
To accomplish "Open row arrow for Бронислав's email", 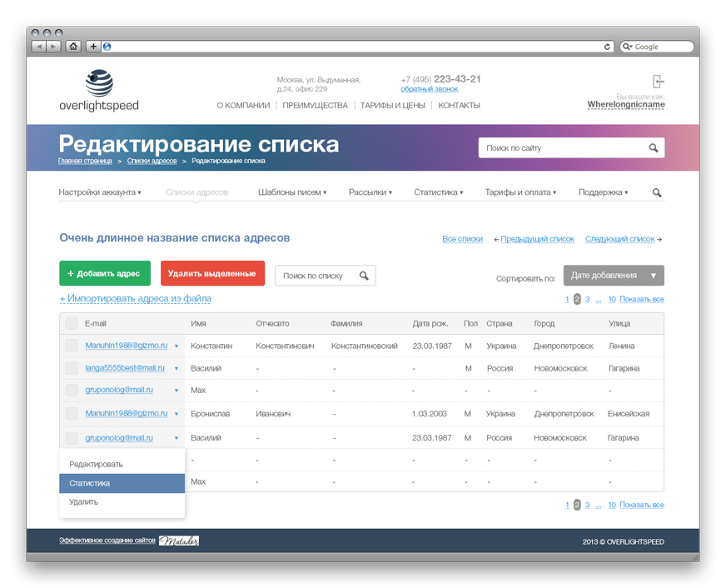I will [x=177, y=414].
